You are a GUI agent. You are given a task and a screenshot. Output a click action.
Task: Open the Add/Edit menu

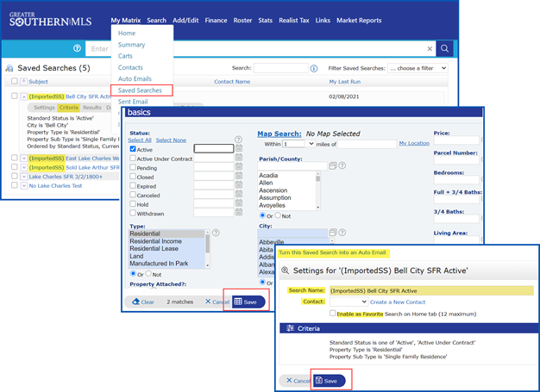click(x=185, y=21)
